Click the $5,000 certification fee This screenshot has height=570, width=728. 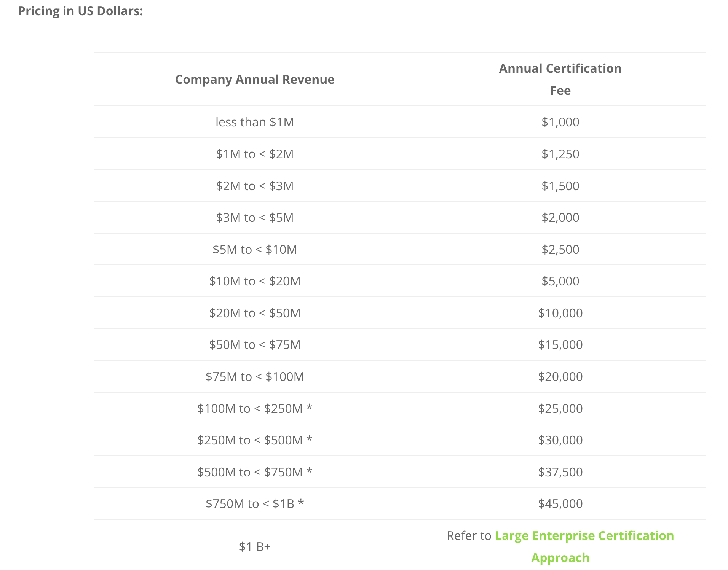click(560, 281)
